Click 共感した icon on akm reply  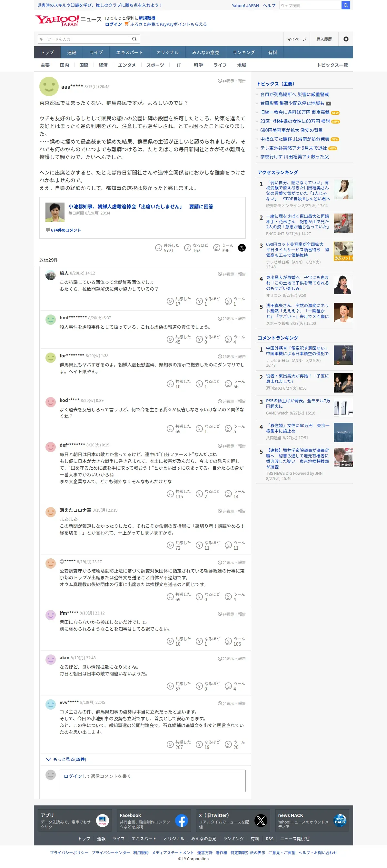pos(170,686)
